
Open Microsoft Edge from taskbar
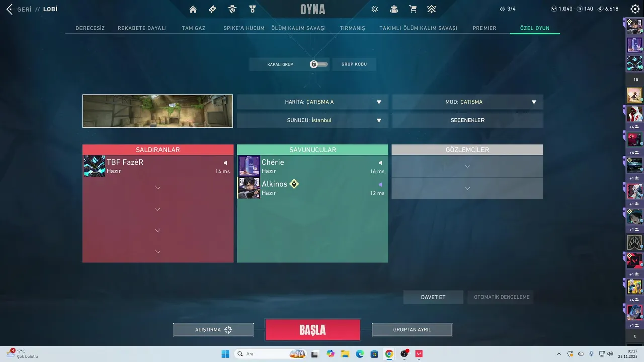point(360,354)
